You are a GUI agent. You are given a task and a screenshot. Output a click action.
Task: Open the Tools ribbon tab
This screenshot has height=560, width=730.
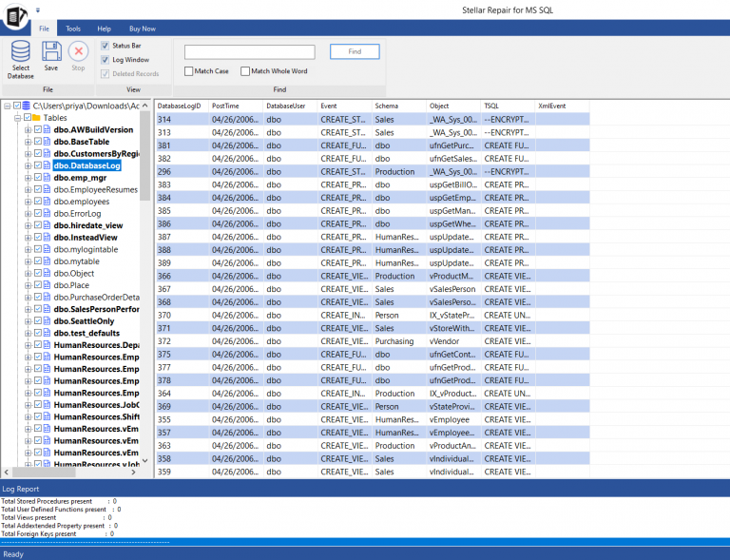[x=73, y=29]
